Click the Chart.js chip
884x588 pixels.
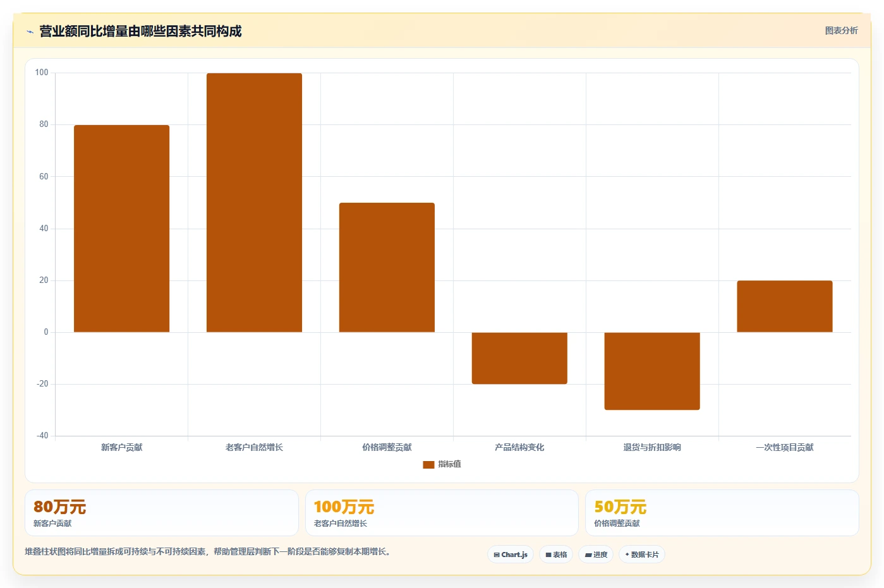click(x=511, y=555)
